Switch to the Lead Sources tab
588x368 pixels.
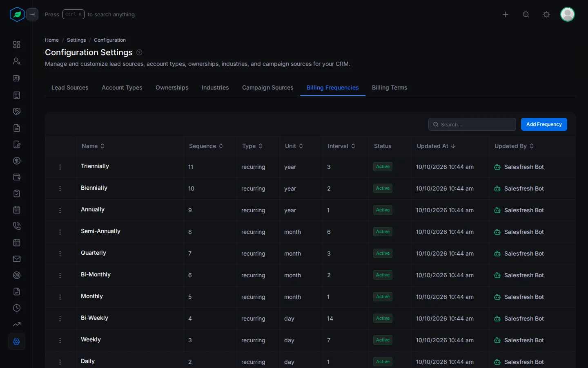[x=70, y=88]
